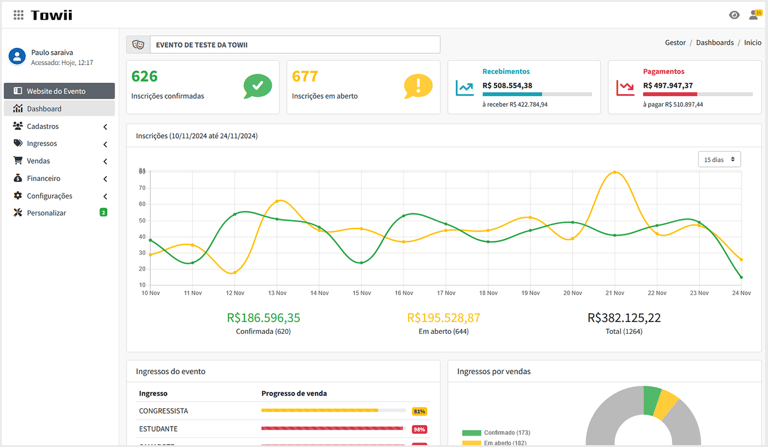Go to Gestor breadcrumb link
The image size is (768, 447).
click(x=675, y=43)
